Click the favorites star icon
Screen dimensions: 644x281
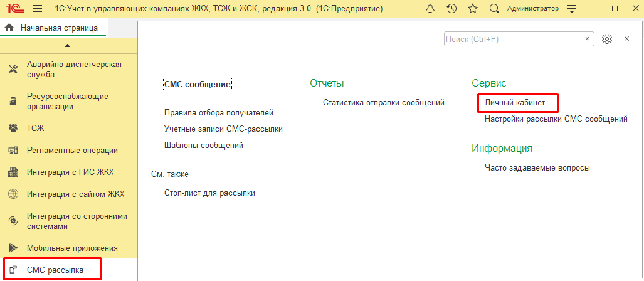pyautogui.click(x=473, y=9)
